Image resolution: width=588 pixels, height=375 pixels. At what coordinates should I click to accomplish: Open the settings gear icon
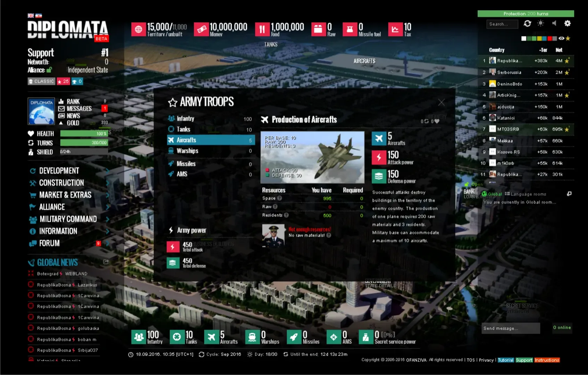tap(567, 24)
